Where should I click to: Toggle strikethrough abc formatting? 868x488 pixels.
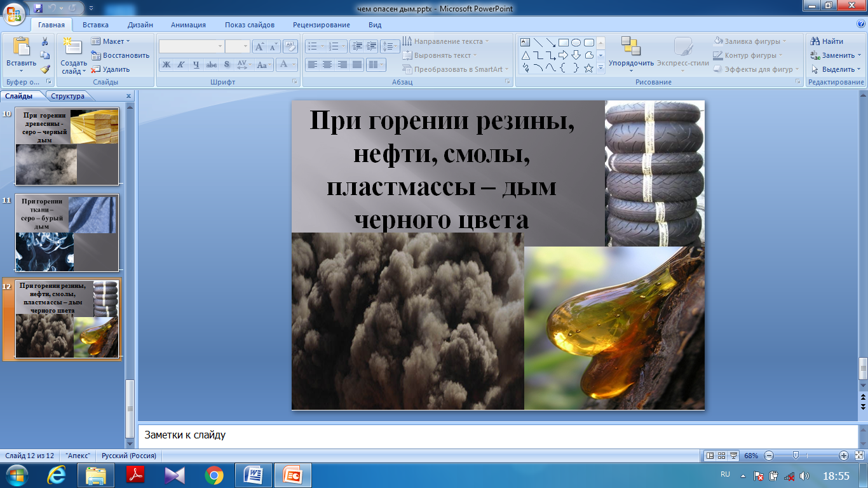click(212, 64)
